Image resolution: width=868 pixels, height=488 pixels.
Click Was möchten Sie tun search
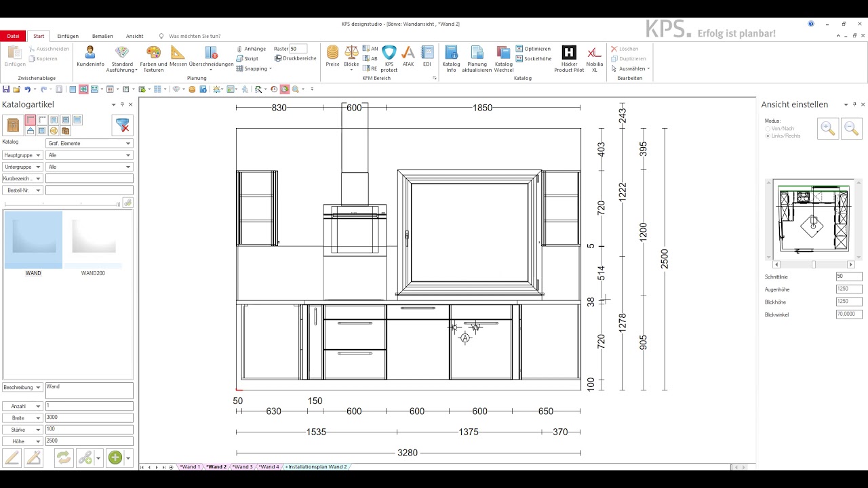pyautogui.click(x=194, y=36)
